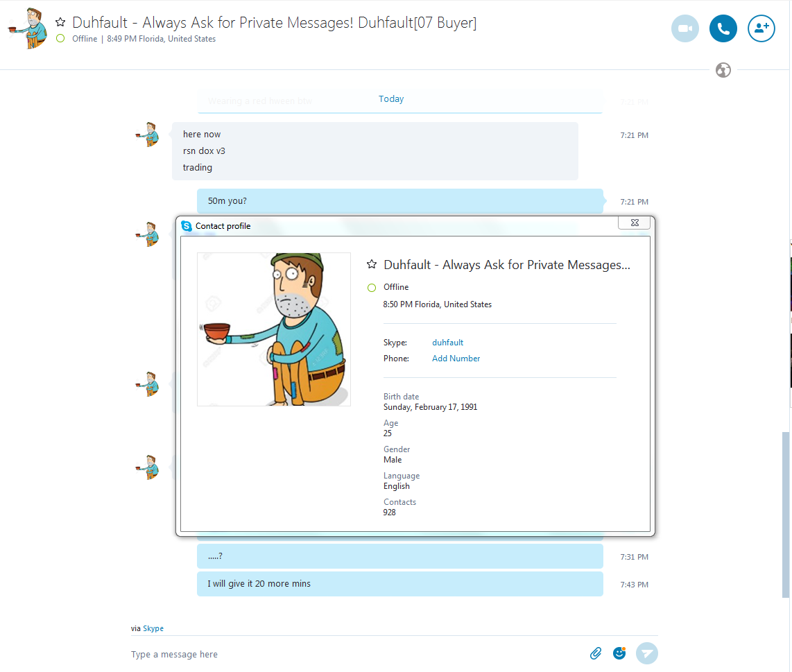Screen dimensions: 792x672
Task: Select the 'I will give it 20 more mins' message
Action: [x=400, y=584]
